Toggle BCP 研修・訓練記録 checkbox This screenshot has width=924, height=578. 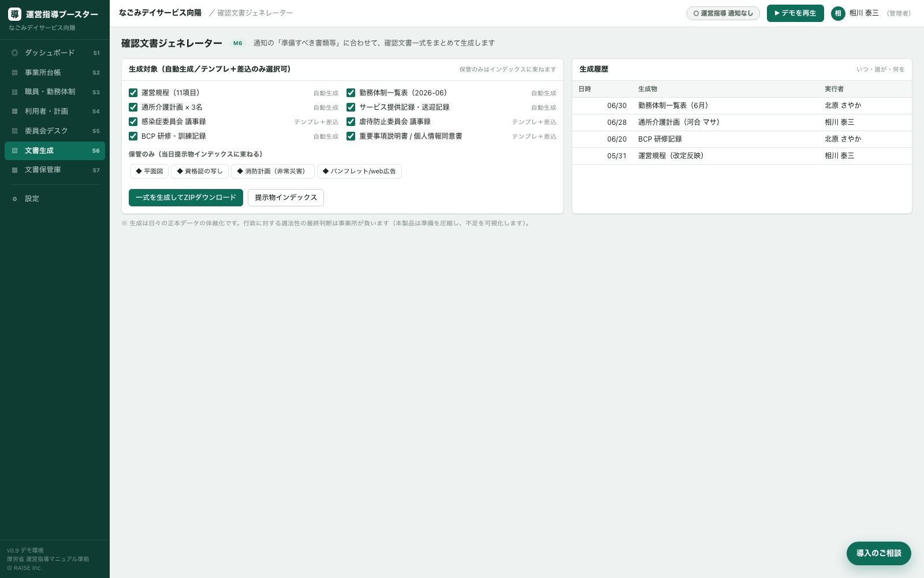click(x=133, y=136)
